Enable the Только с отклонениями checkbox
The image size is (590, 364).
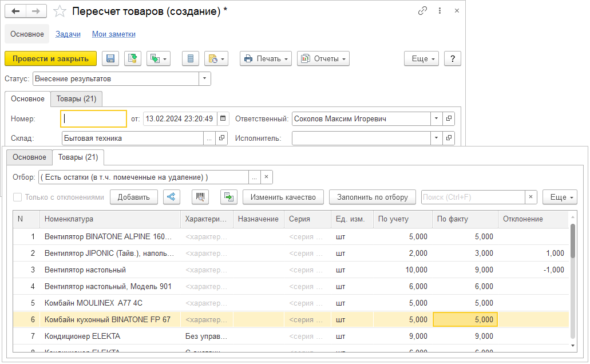(17, 197)
